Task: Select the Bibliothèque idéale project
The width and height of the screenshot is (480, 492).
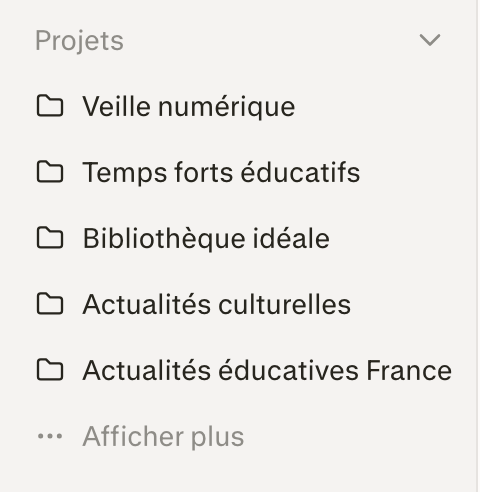Action: pos(206,238)
